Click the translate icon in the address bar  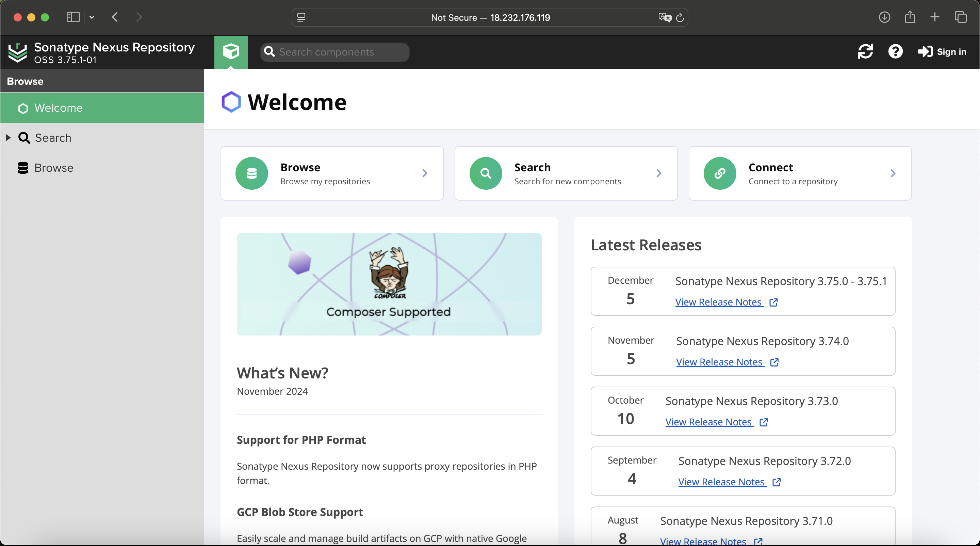coord(665,17)
